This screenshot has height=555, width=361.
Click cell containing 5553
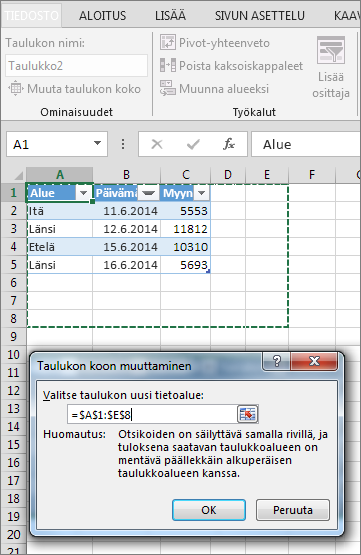tap(185, 211)
